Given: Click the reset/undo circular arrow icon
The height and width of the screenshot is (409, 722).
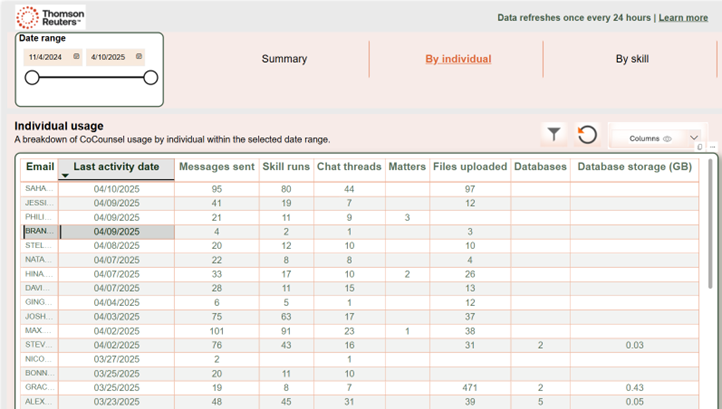Looking at the screenshot, I should 587,134.
